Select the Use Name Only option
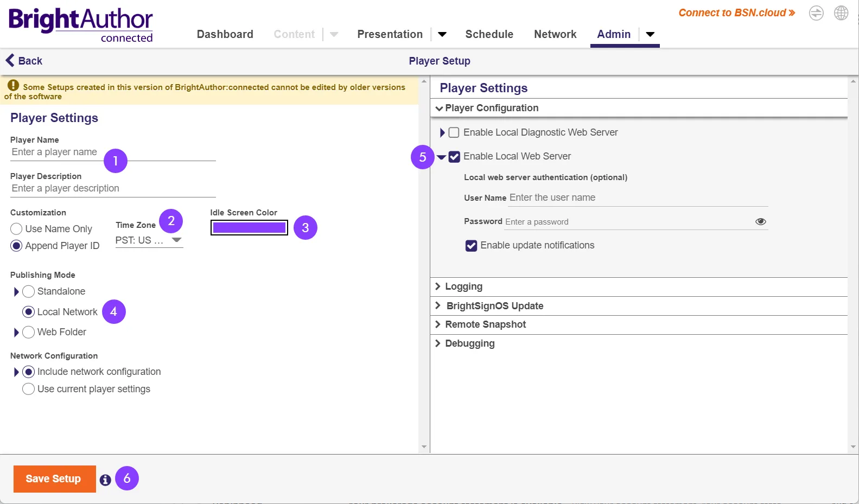Viewport: 859px width, 504px height. [17, 229]
